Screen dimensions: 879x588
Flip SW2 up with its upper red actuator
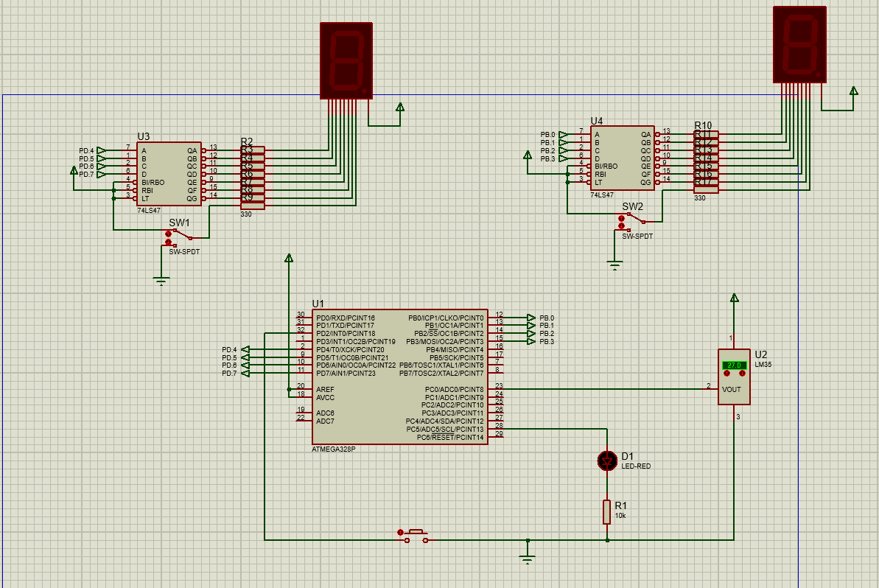pyautogui.click(x=621, y=219)
